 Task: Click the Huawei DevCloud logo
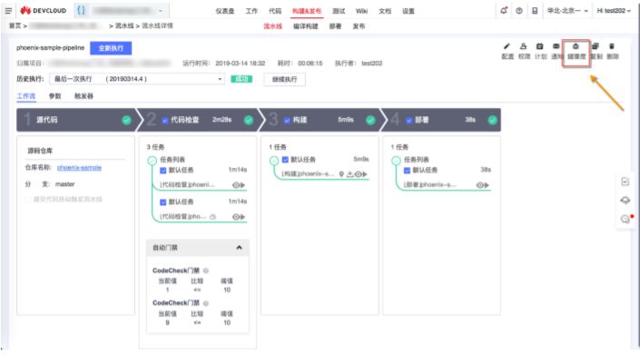[x=44, y=11]
